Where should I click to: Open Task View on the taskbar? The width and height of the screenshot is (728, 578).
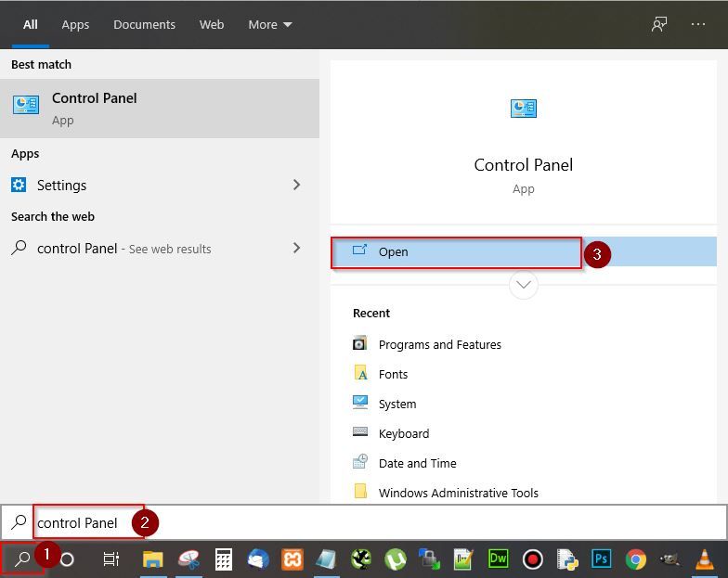pos(111,559)
